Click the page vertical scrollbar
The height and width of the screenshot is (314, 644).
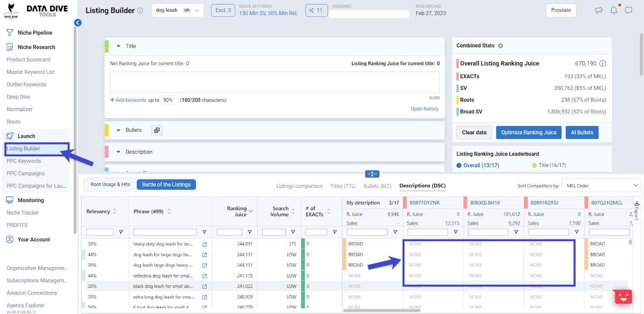642,54
